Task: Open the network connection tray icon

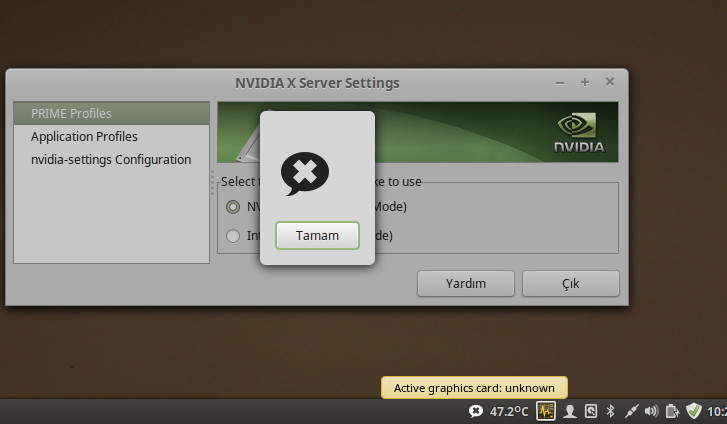Action: (x=631, y=411)
